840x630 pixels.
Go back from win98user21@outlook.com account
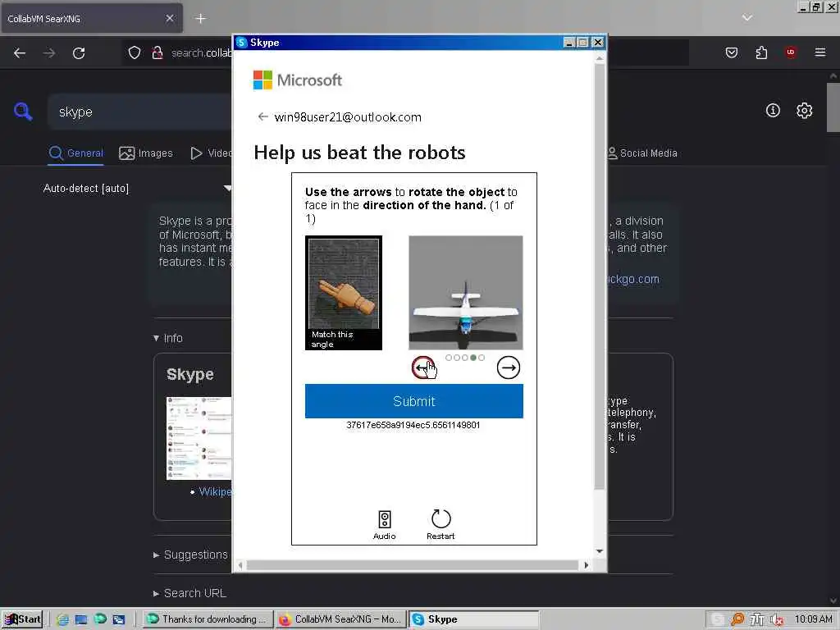coord(262,116)
